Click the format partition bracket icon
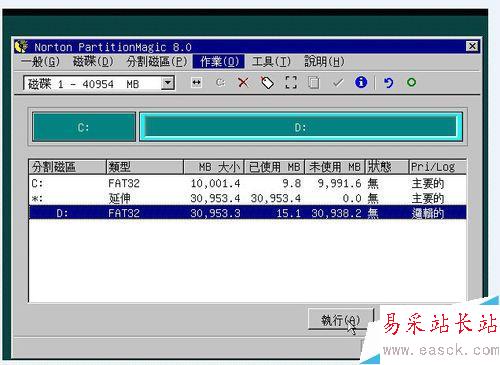 coord(291,83)
